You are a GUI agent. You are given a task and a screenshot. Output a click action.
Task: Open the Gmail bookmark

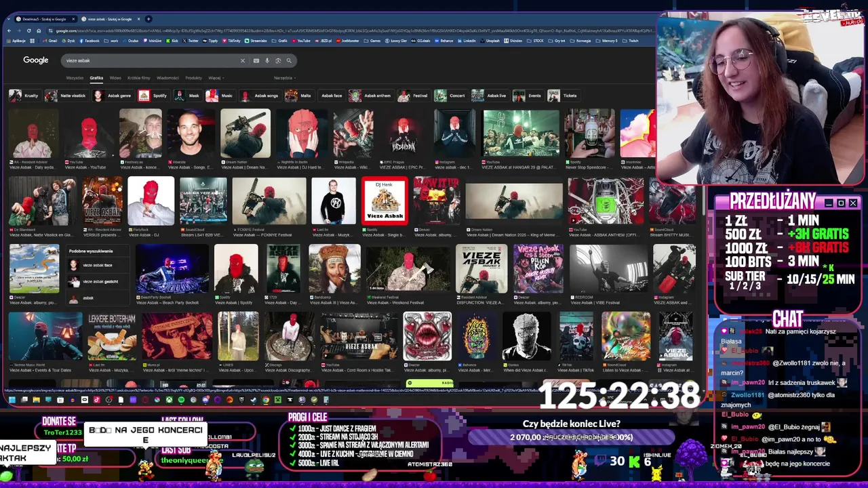click(x=50, y=41)
